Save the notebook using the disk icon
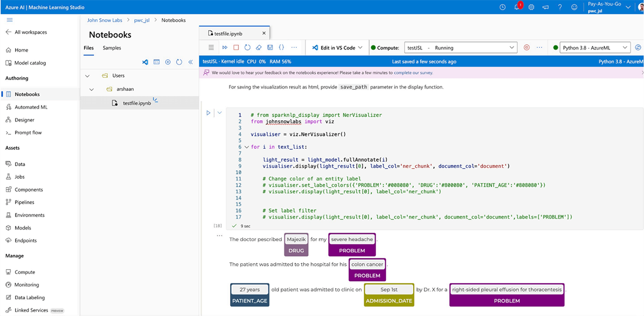 [270, 48]
